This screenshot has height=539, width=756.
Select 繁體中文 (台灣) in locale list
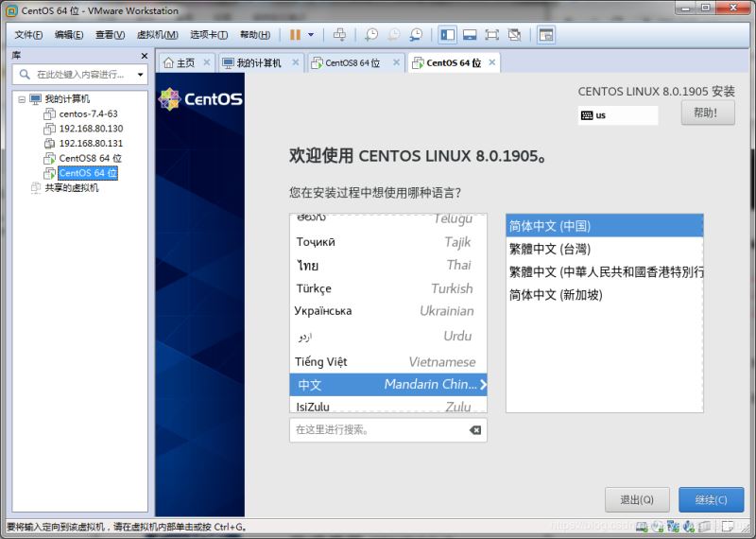(x=549, y=249)
